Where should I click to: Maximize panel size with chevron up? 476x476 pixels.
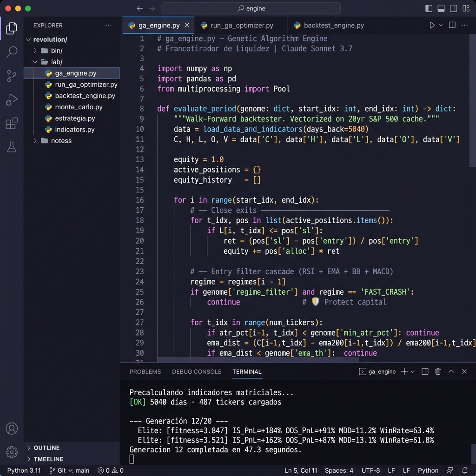[451, 371]
